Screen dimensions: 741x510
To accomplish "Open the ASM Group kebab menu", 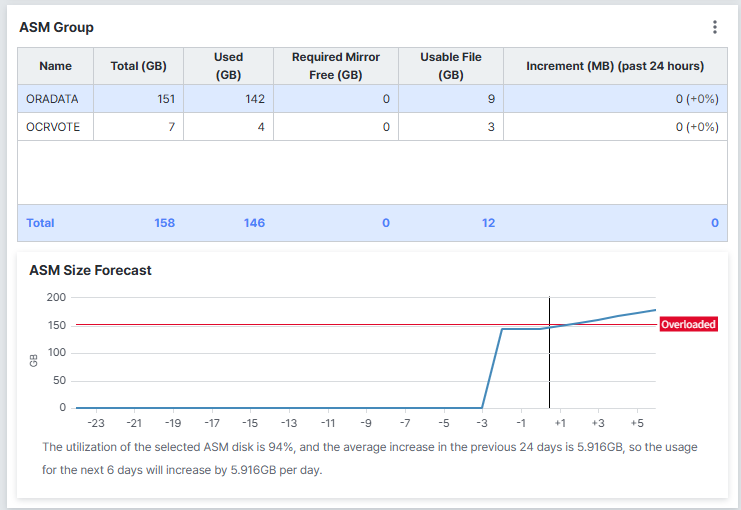I will click(715, 27).
